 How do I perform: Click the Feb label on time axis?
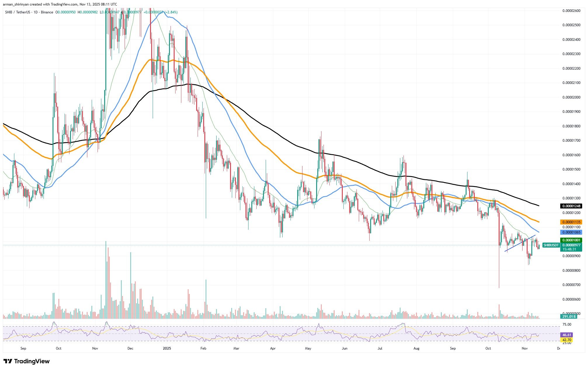tap(203, 348)
